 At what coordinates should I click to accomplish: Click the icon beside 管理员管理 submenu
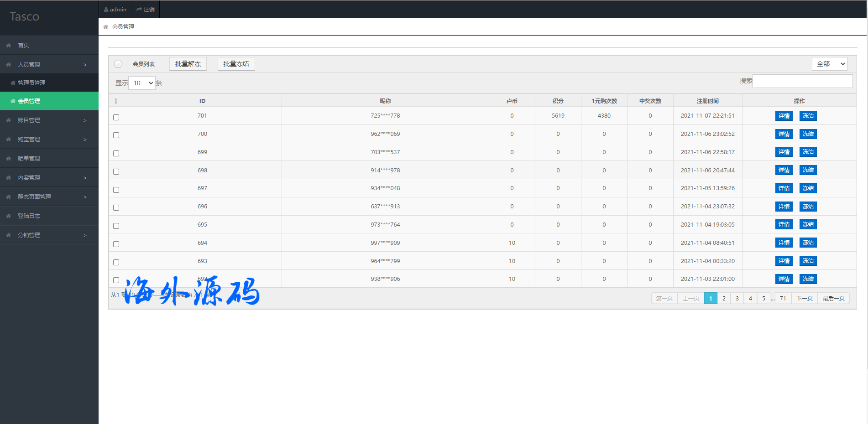[13, 83]
